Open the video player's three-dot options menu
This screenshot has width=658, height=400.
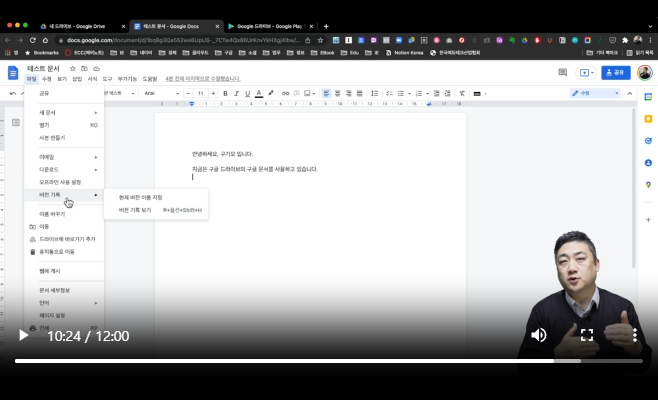635,335
